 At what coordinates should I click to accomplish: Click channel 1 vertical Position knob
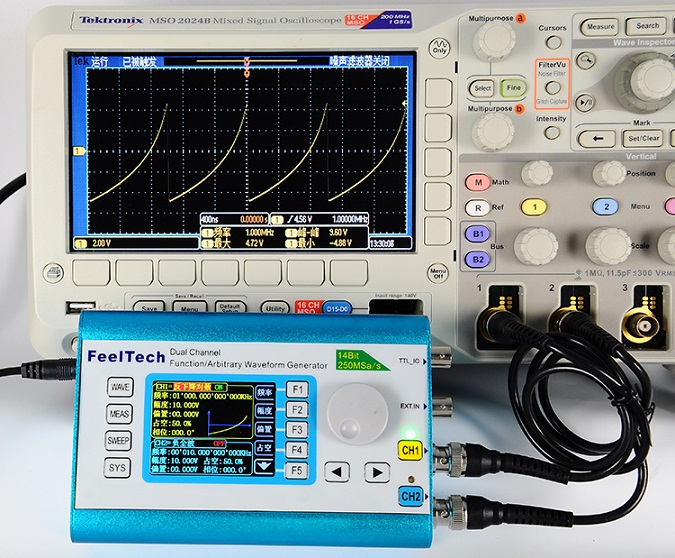(x=537, y=174)
